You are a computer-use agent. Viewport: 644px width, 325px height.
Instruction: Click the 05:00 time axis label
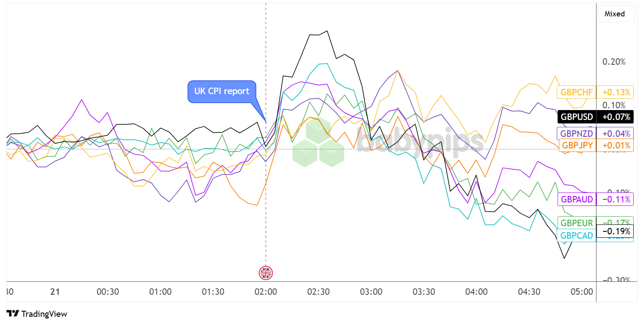(582, 292)
